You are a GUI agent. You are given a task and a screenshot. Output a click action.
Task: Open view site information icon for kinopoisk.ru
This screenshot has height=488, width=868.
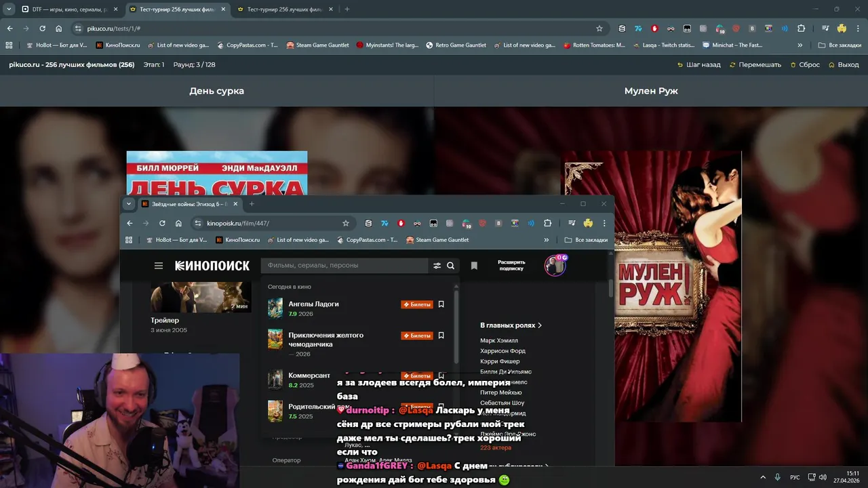(197, 223)
